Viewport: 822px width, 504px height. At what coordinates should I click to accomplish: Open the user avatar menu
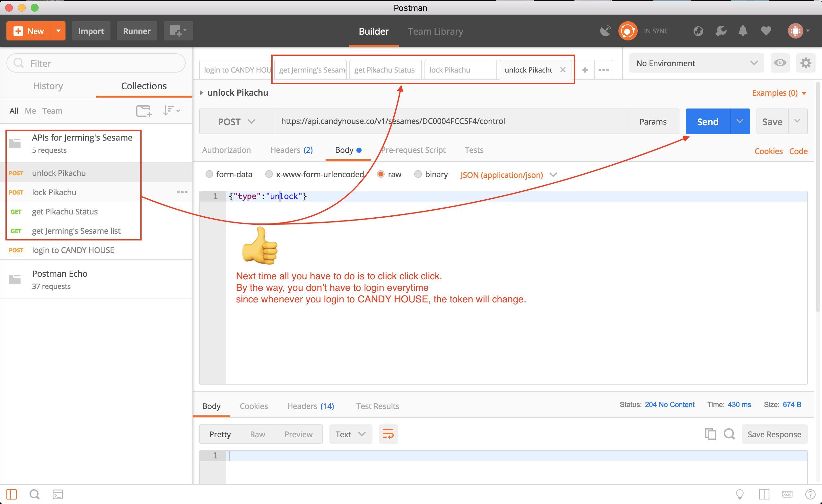click(x=799, y=31)
